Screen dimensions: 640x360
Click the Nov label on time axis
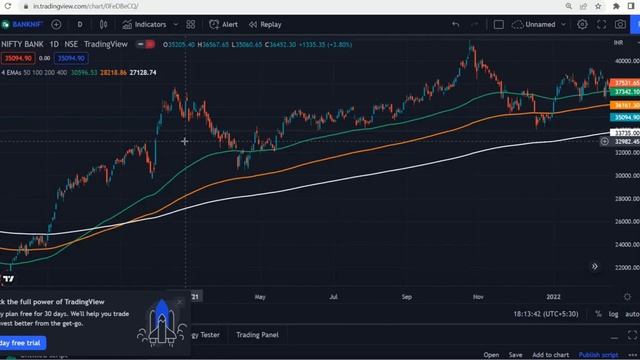478,297
